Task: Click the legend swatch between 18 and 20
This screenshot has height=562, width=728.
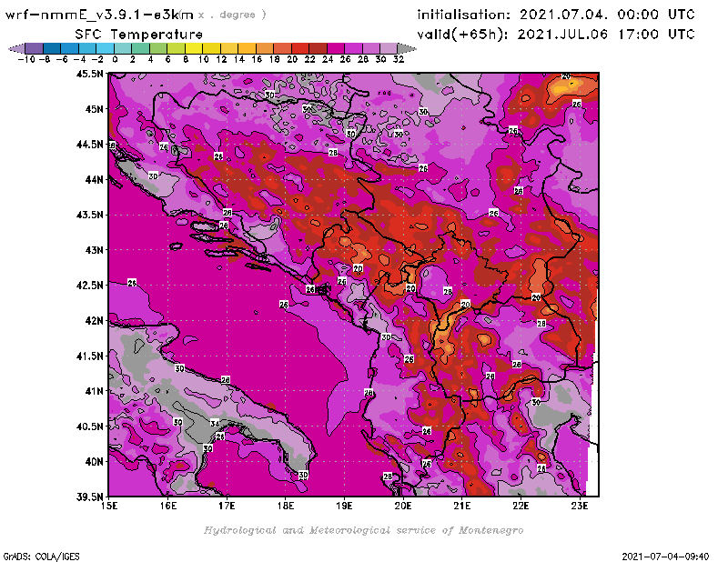Action: (x=282, y=48)
